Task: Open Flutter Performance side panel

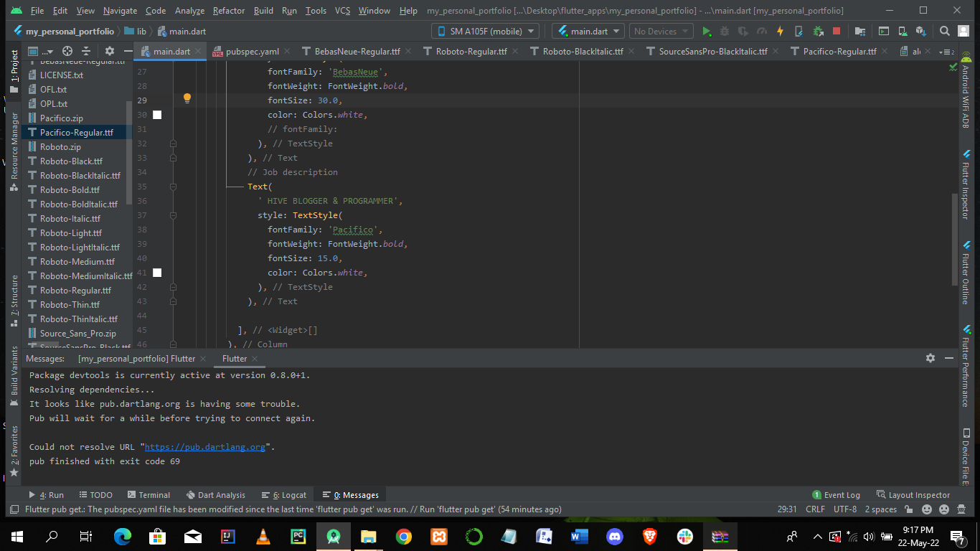Action: click(966, 366)
